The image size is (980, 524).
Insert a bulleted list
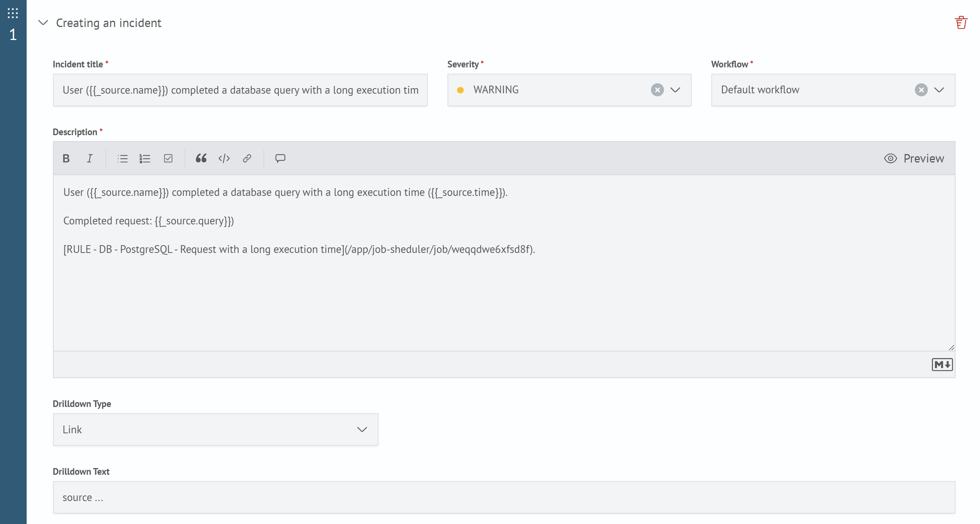point(123,158)
